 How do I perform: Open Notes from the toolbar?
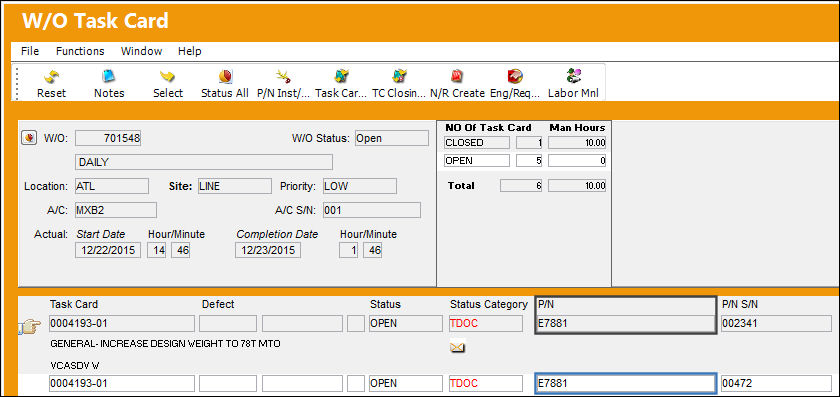(x=109, y=76)
